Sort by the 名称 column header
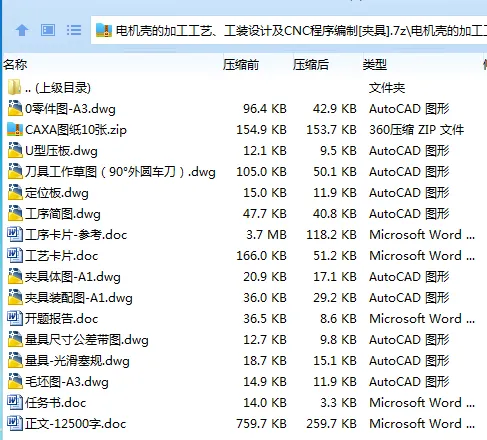Image resolution: width=487 pixels, height=440 pixels. click(x=15, y=64)
